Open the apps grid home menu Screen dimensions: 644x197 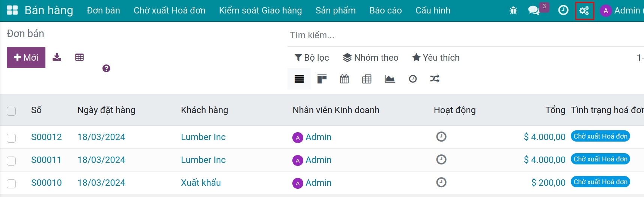[x=12, y=10]
